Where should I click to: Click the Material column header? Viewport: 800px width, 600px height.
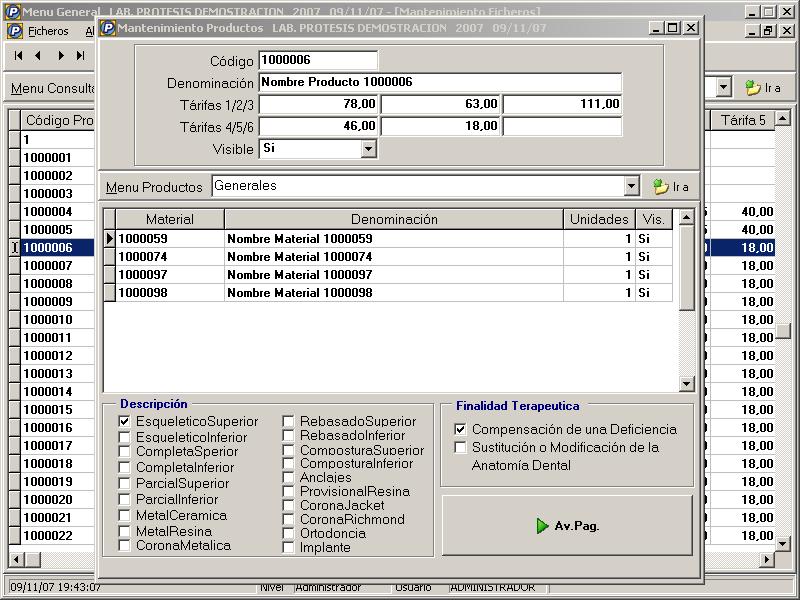(170, 219)
